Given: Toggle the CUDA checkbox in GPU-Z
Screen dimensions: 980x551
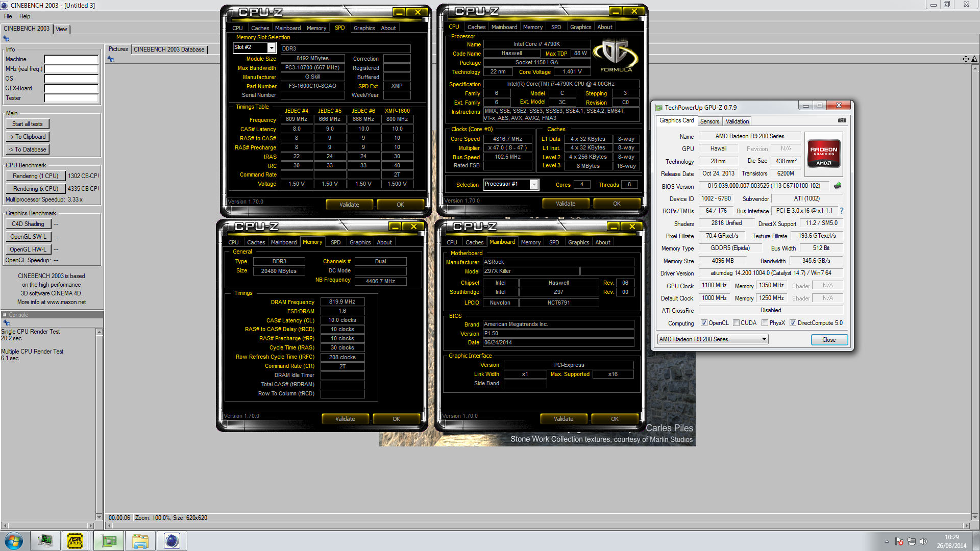Looking at the screenshot, I should pos(736,323).
